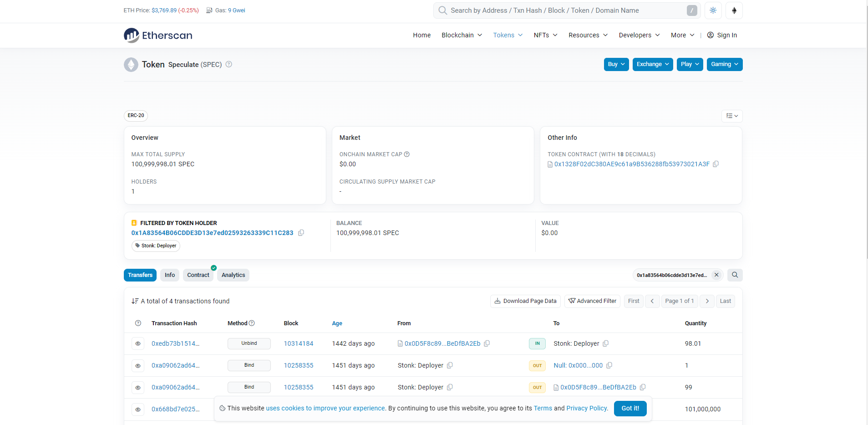Viewport: 868px width, 425px height.
Task: Click Download Page Data button
Action: 525,301
